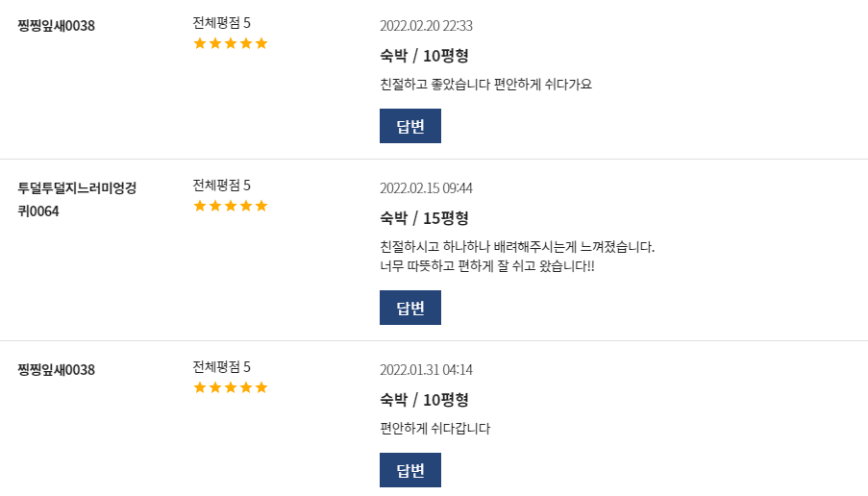Click fifth star of the top review rating
The height and width of the screenshot is (496, 868).
[261, 43]
